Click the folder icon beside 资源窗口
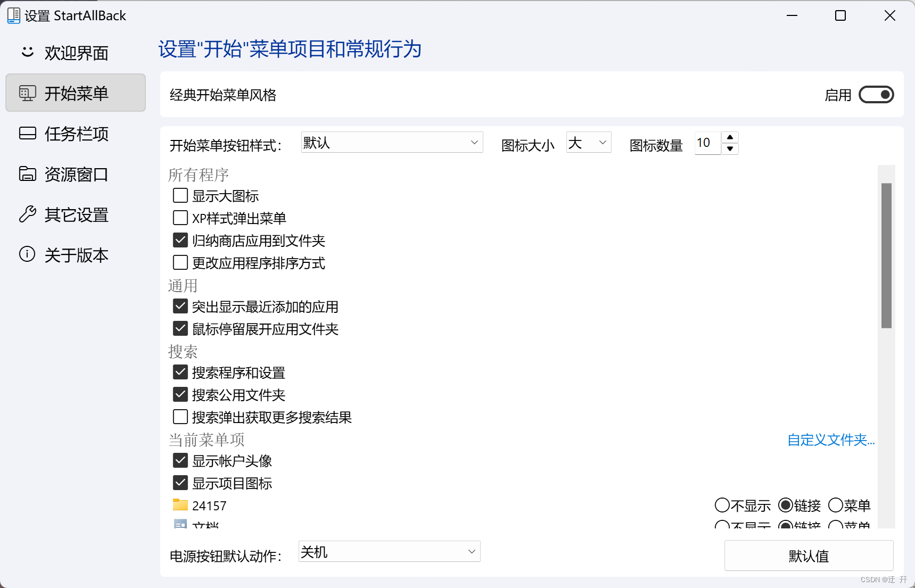Image resolution: width=915 pixels, height=588 pixels. (28, 173)
